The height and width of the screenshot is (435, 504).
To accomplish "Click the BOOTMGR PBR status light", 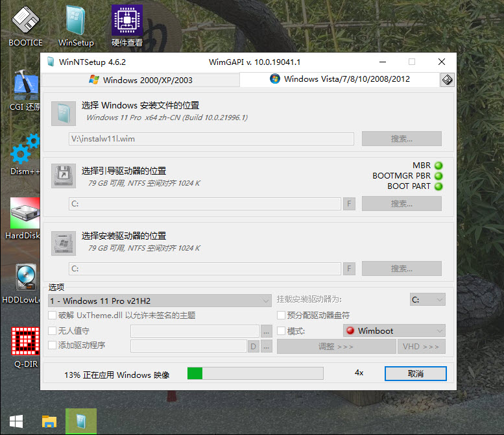I will [438, 176].
